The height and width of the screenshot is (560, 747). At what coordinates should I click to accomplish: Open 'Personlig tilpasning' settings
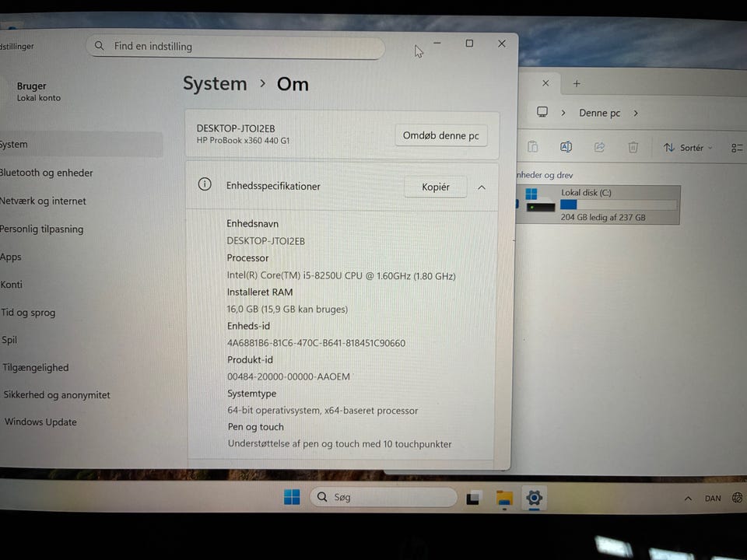pos(41,229)
